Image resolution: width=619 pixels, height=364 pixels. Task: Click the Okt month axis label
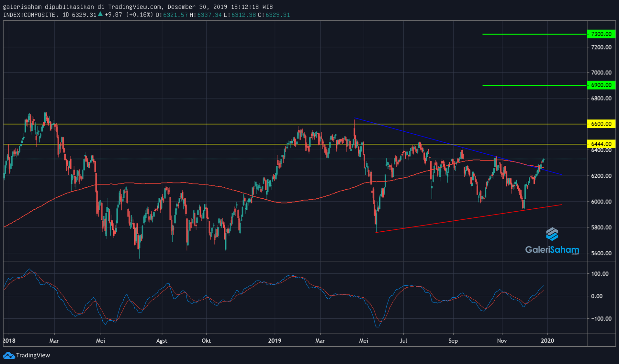[206, 341]
